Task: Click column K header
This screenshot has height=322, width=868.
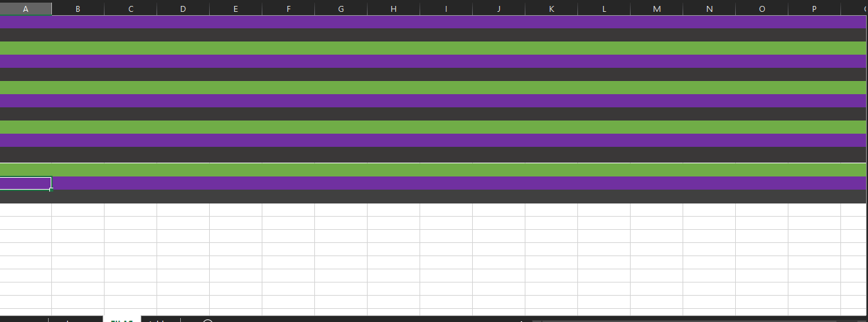Action: point(551,9)
